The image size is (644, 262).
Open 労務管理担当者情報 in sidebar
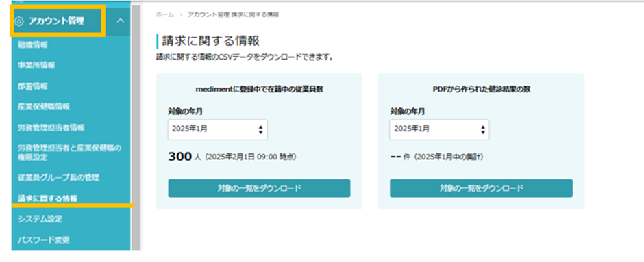[x=51, y=127]
